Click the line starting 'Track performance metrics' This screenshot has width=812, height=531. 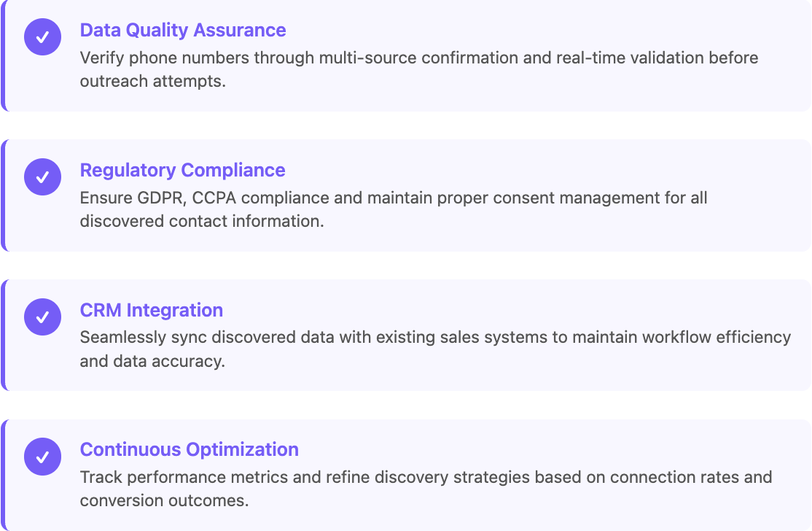pyautogui.click(x=426, y=477)
